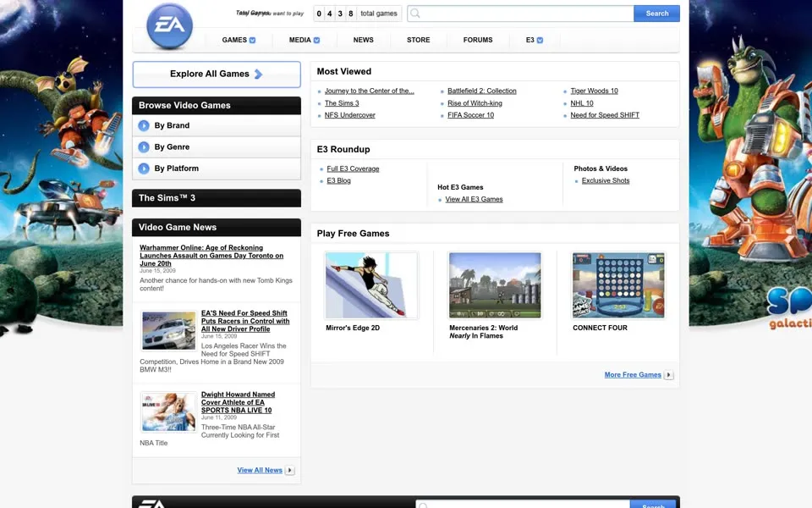Open Dwight Howard Named Cover Athlete headline
Image resolution: width=812 pixels, height=508 pixels.
click(x=238, y=402)
